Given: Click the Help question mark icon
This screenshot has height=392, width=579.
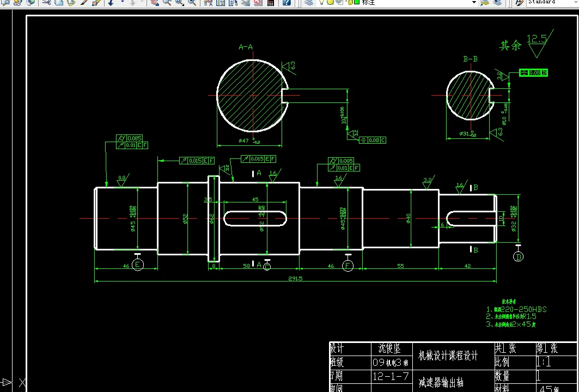Looking at the screenshot, I should click(x=286, y=3).
